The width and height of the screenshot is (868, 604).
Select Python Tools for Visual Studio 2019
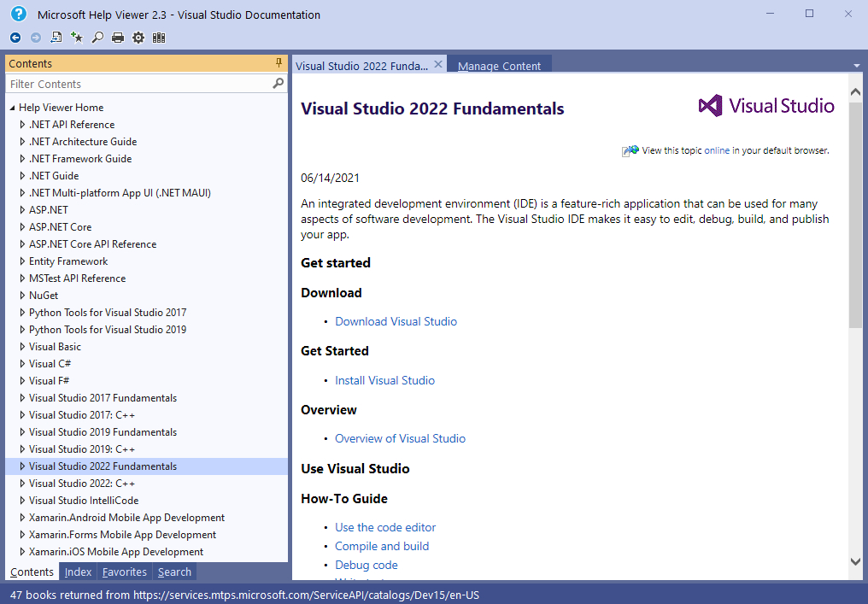click(x=108, y=330)
